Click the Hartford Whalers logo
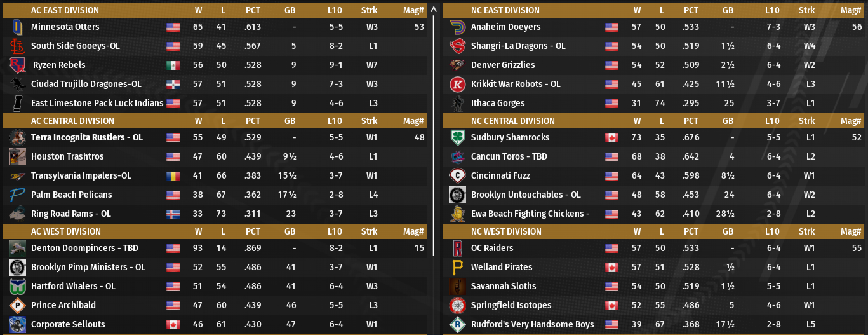 point(17,287)
